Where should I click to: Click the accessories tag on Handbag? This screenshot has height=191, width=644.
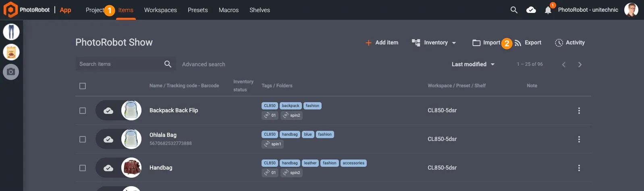[x=353, y=163]
